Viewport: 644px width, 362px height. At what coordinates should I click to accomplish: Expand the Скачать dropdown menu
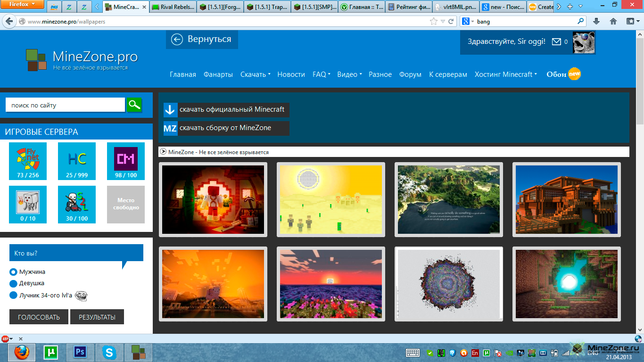pyautogui.click(x=255, y=74)
